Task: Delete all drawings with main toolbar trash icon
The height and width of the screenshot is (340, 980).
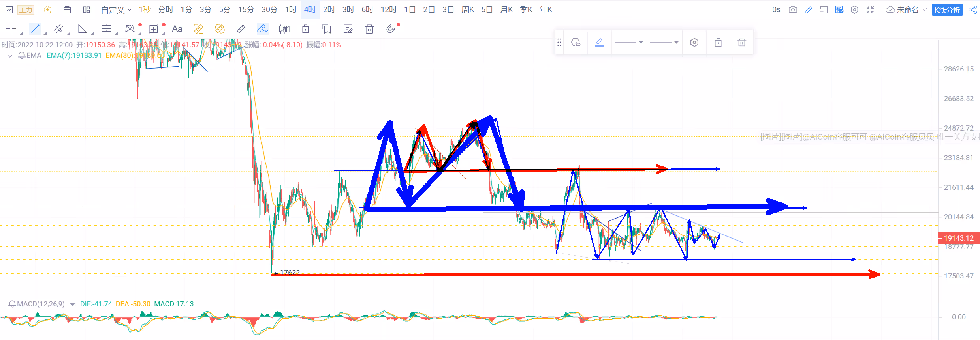Action: 369,29
